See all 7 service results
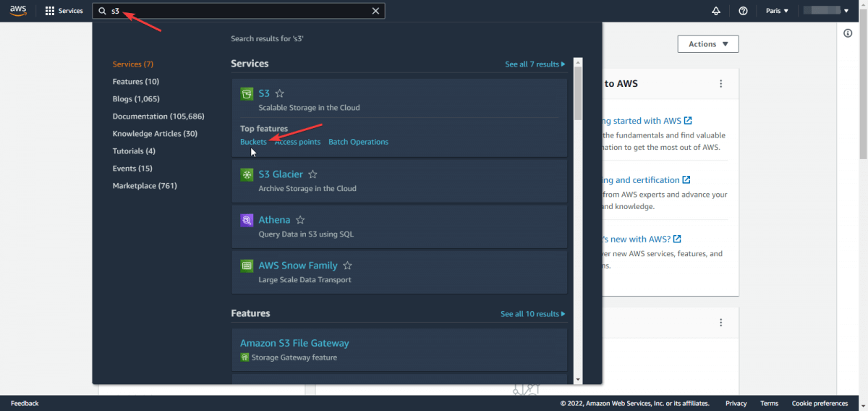 (535, 64)
